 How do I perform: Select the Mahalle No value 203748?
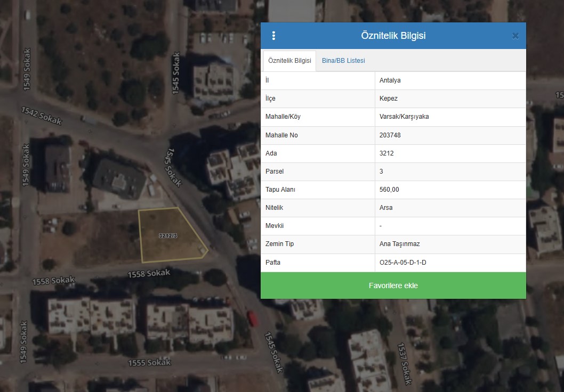390,135
